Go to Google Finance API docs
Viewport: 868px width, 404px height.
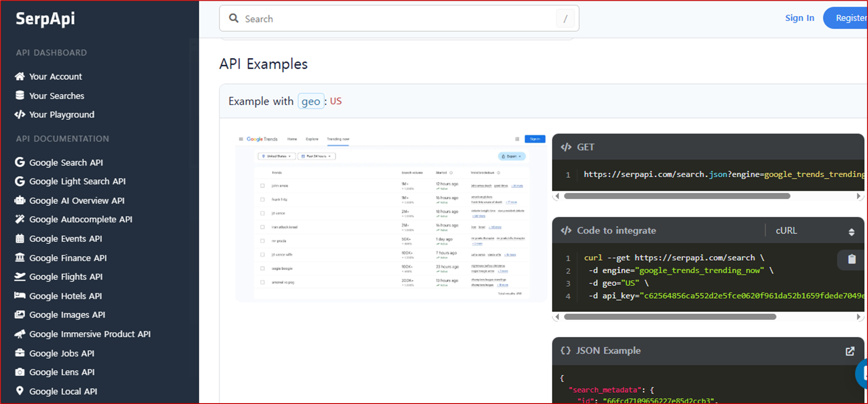pyautogui.click(x=68, y=258)
